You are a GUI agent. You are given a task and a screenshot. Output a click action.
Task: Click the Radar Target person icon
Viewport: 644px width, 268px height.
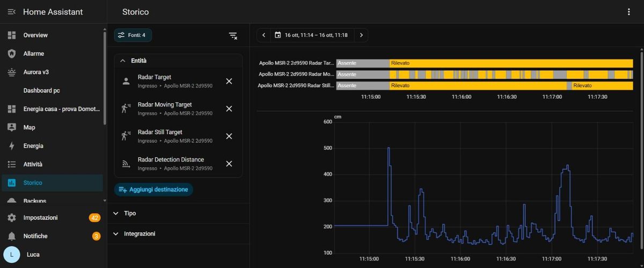point(126,82)
